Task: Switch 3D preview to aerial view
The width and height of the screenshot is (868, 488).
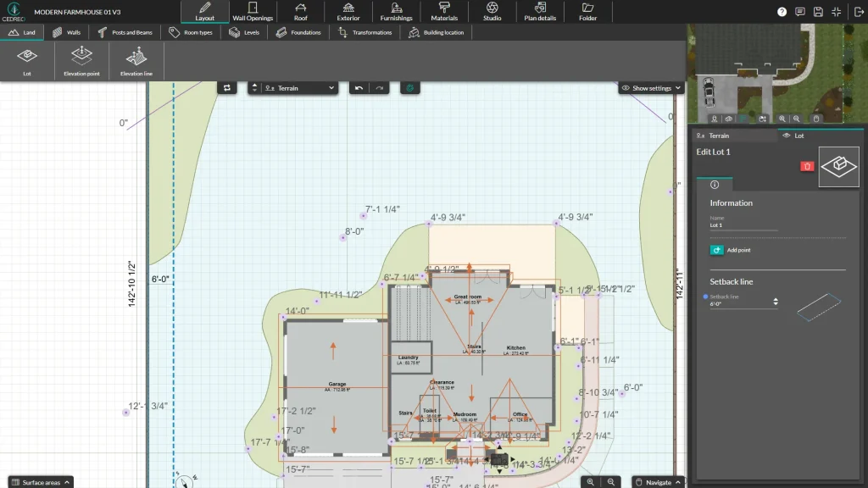Action: click(728, 119)
